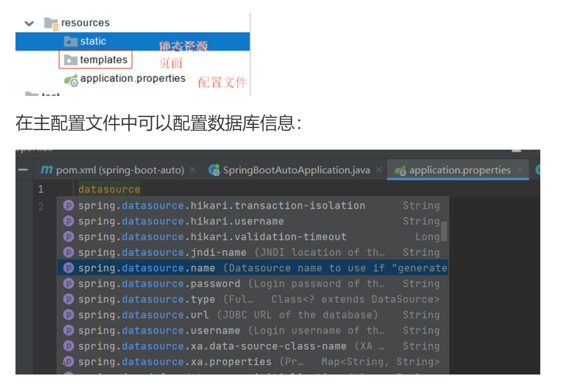Click the datasource text on editor line 1
581x392 pixels.
[109, 189]
